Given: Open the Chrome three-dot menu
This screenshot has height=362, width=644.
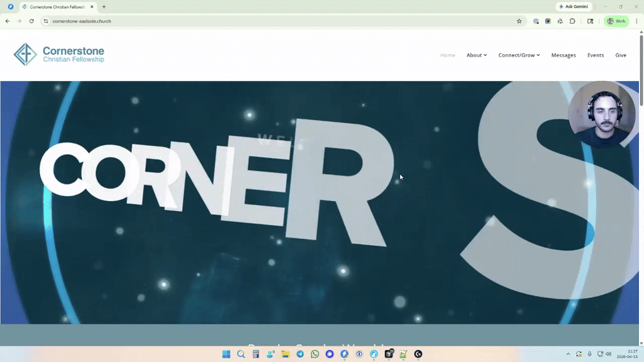Looking at the screenshot, I should pyautogui.click(x=636, y=21).
